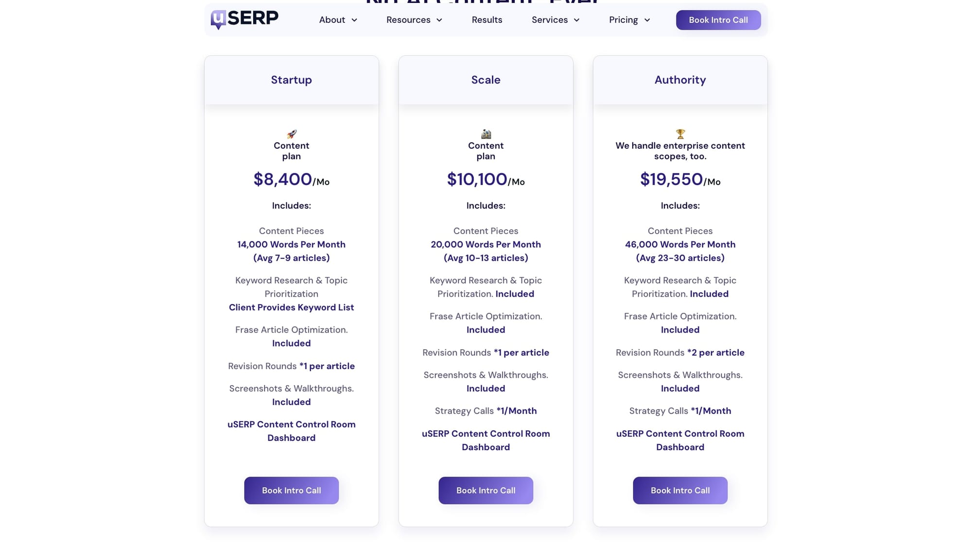
Task: Select the About navigation item
Action: [x=332, y=20]
